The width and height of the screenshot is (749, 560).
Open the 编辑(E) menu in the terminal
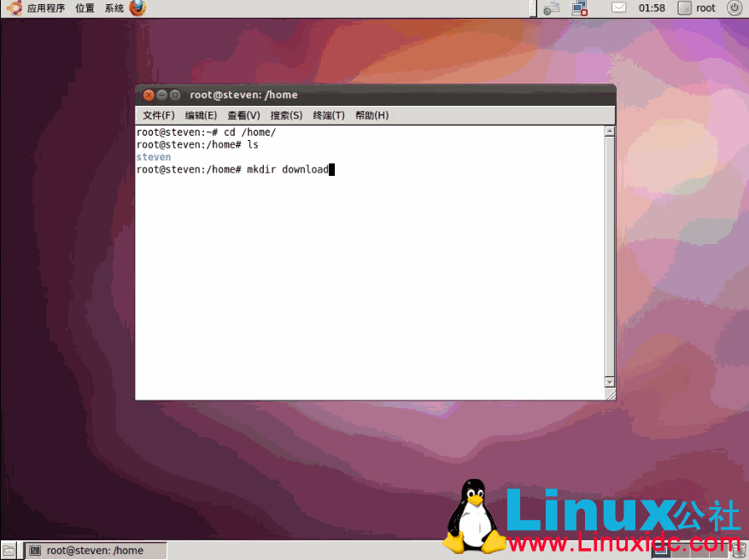200,114
